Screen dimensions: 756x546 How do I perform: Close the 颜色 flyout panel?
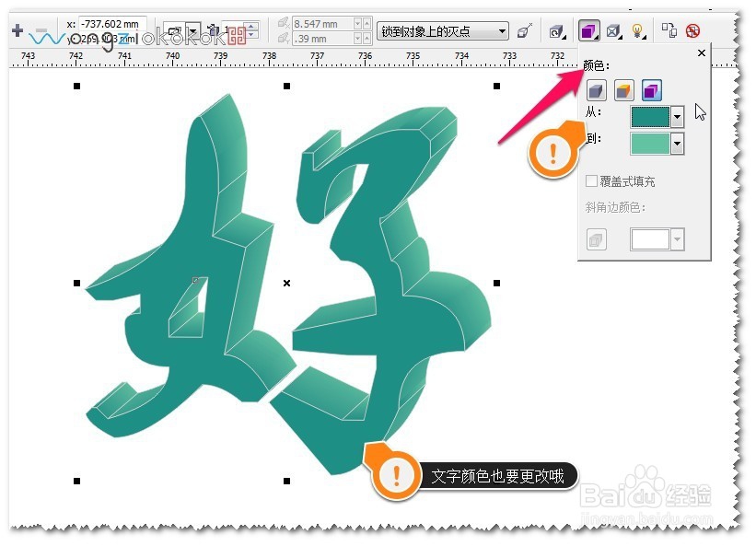(702, 52)
